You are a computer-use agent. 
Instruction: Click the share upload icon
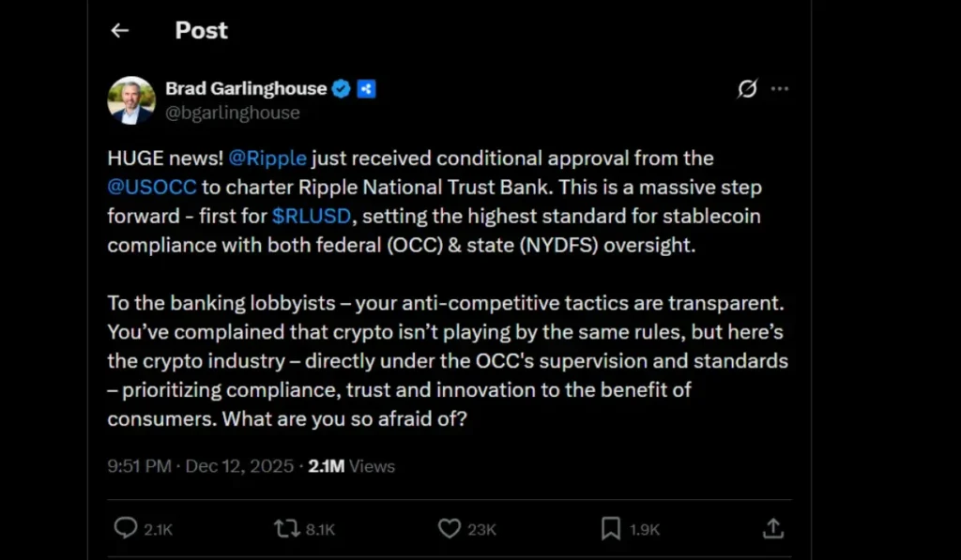[x=773, y=529]
